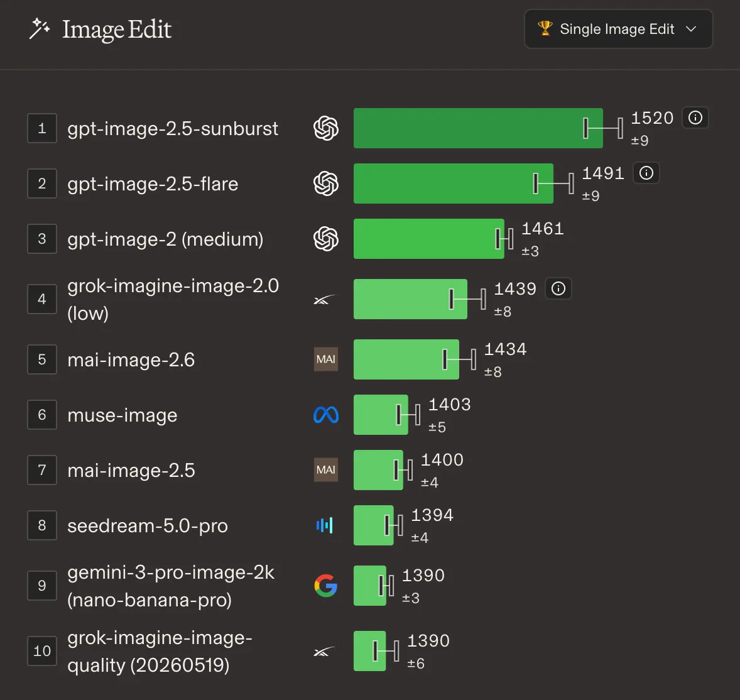Click ByteDance logo next to seedream-5.0-pro

coord(325,525)
